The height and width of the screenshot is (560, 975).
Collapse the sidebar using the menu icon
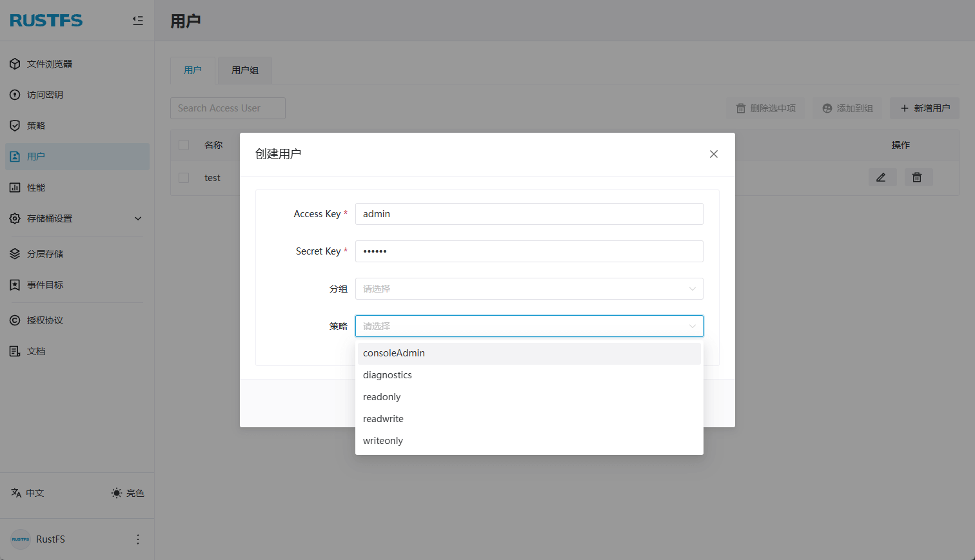click(x=137, y=21)
